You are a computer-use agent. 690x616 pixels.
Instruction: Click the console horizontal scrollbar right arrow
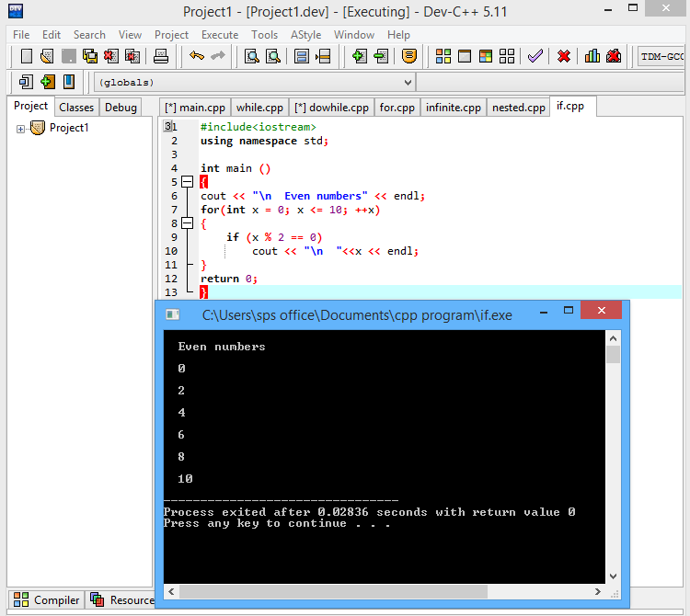[x=598, y=592]
